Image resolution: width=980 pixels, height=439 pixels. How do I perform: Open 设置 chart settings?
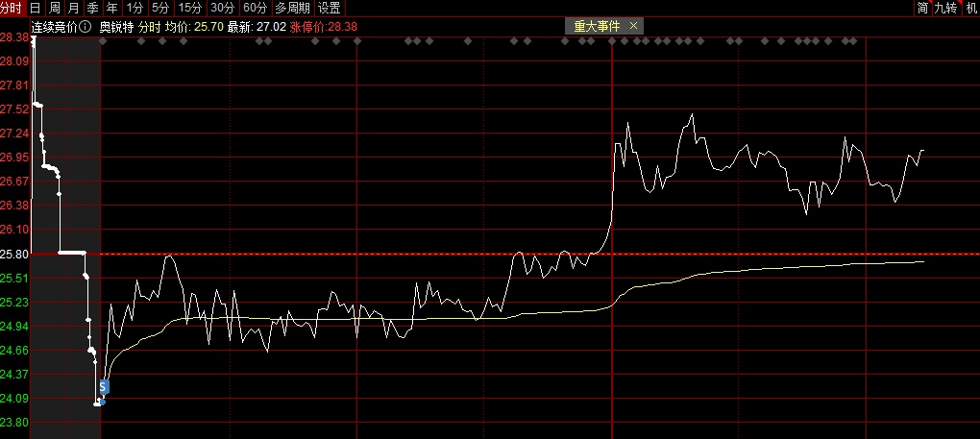(329, 8)
